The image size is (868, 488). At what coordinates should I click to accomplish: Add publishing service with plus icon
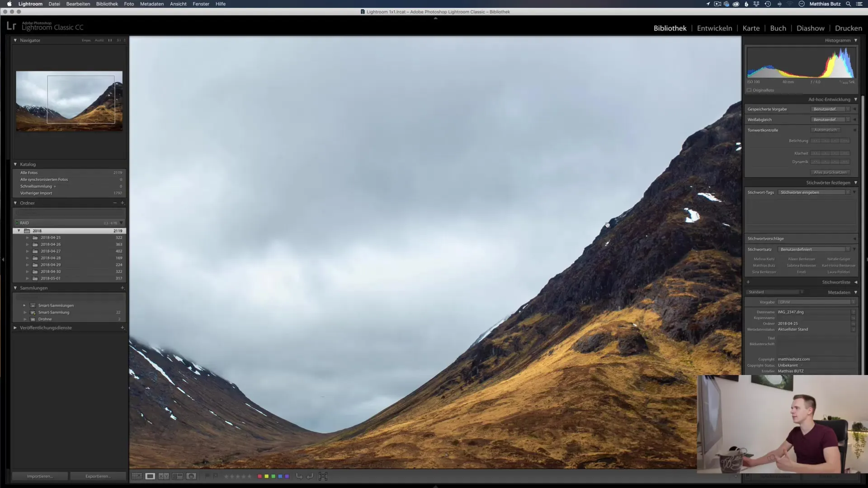123,328
